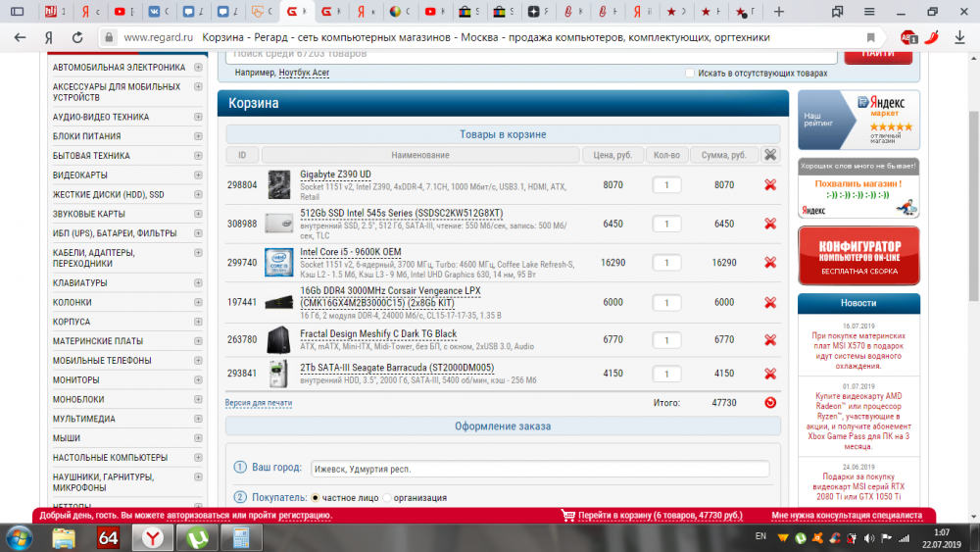Click Похвалить магазин banner

[x=858, y=188]
